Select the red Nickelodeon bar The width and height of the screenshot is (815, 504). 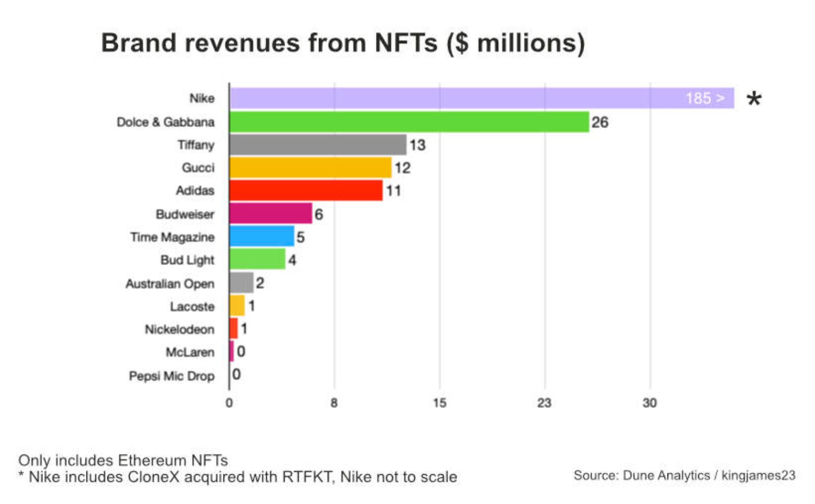click(x=233, y=329)
